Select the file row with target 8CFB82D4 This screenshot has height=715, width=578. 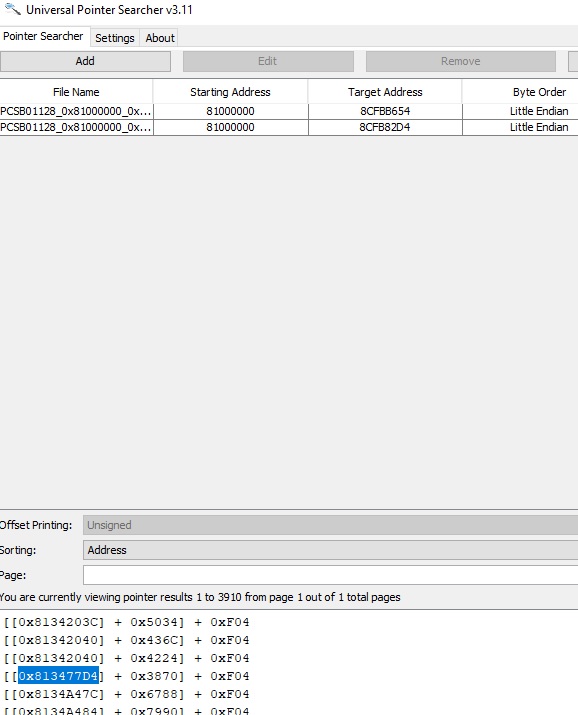coord(289,127)
